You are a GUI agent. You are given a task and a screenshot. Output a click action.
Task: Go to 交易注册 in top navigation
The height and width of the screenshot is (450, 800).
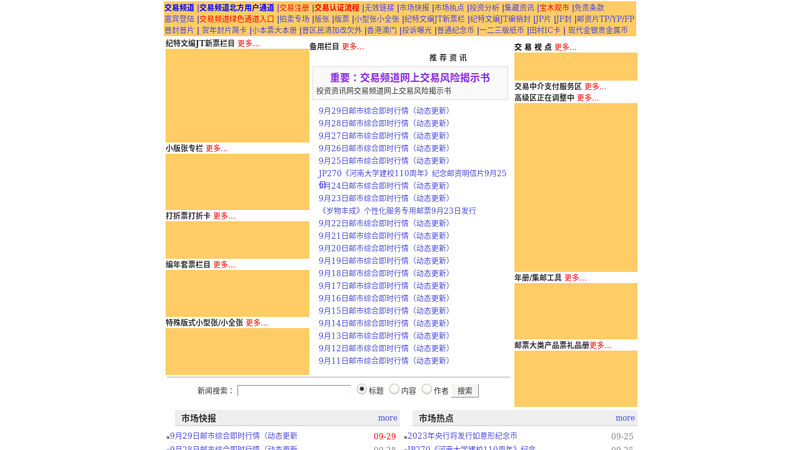[294, 8]
